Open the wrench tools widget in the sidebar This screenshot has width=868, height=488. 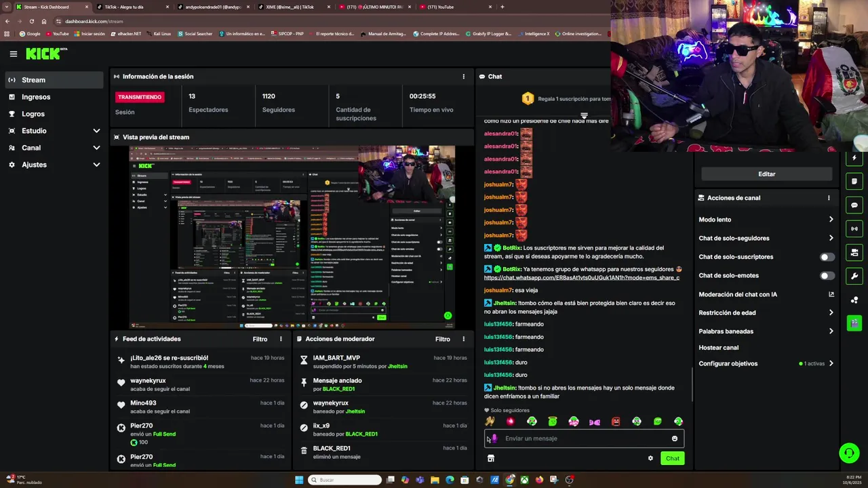point(854,276)
